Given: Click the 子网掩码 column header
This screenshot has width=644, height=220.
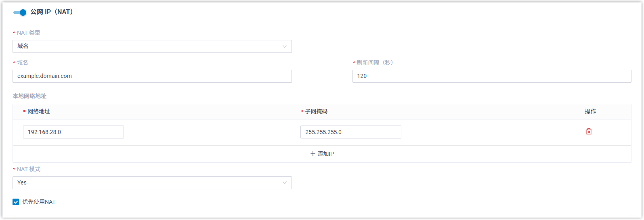Looking at the screenshot, I should tap(316, 111).
